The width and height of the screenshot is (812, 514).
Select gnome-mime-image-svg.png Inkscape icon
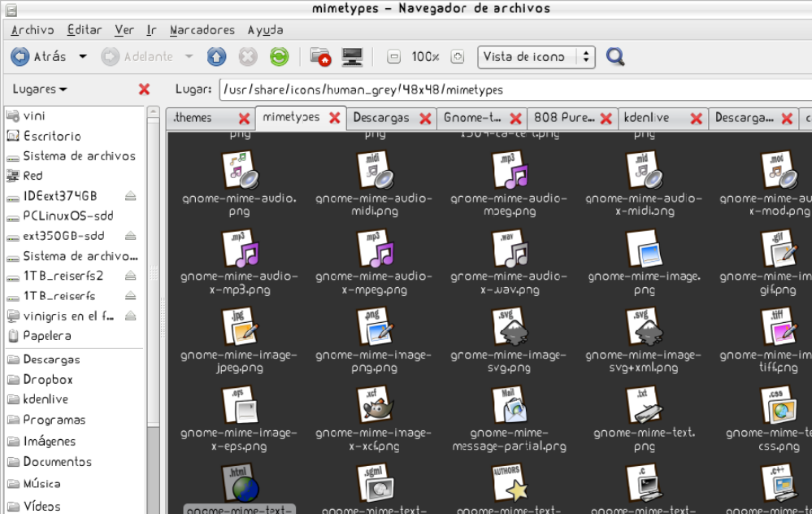click(509, 326)
